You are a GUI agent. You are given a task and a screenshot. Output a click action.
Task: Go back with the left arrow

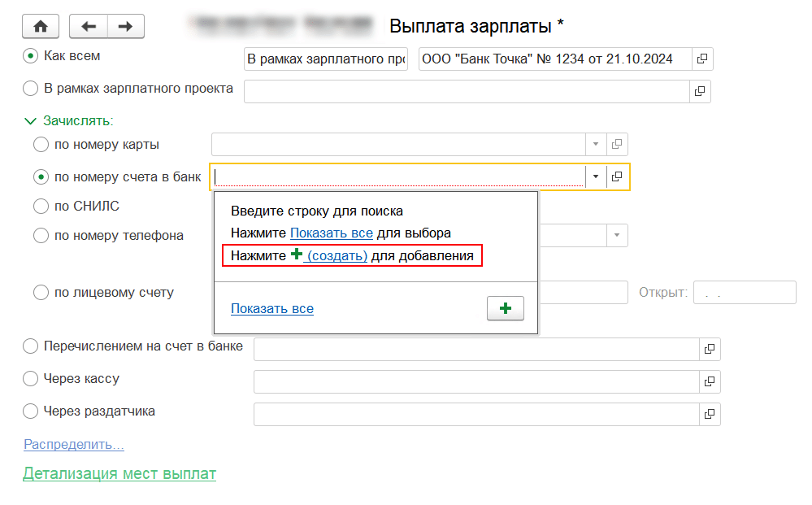[x=89, y=26]
